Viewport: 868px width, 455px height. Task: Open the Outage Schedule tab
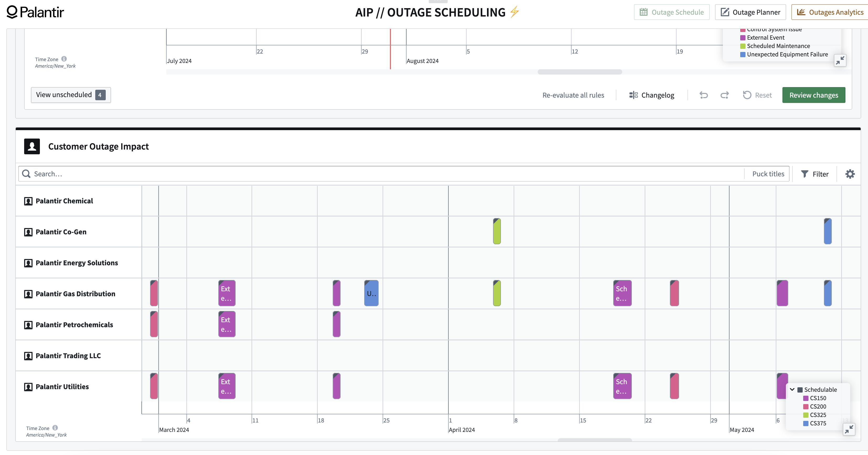[671, 12]
